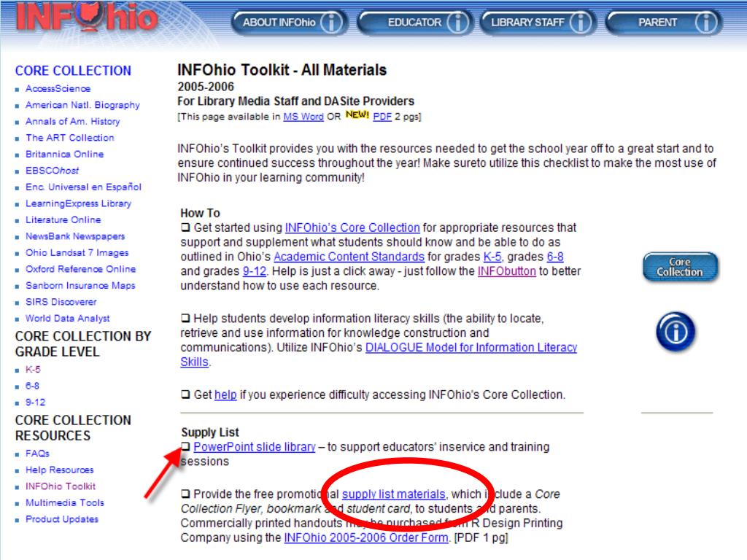Open the Help Resources link
This screenshot has width=747, height=560.
[60, 470]
